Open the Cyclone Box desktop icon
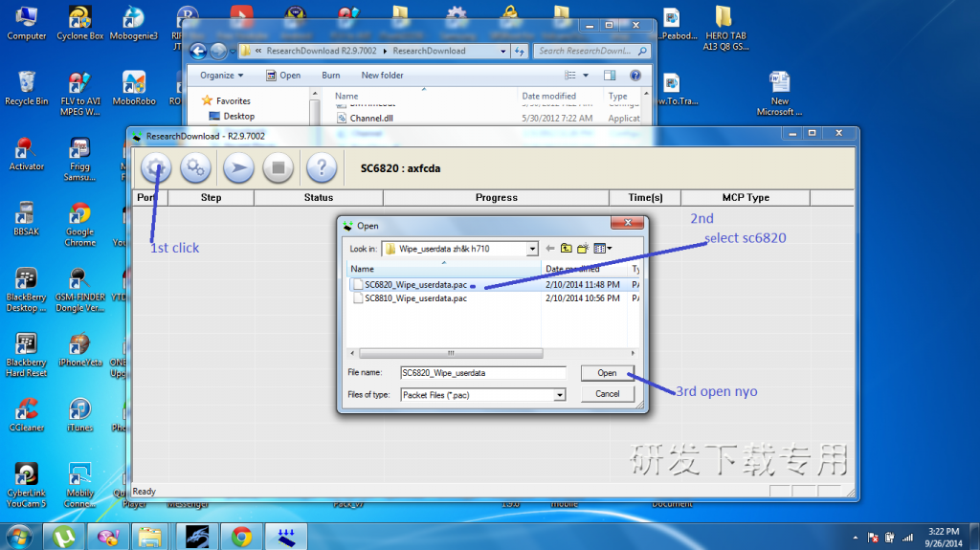Image resolution: width=980 pixels, height=550 pixels. coord(80,24)
